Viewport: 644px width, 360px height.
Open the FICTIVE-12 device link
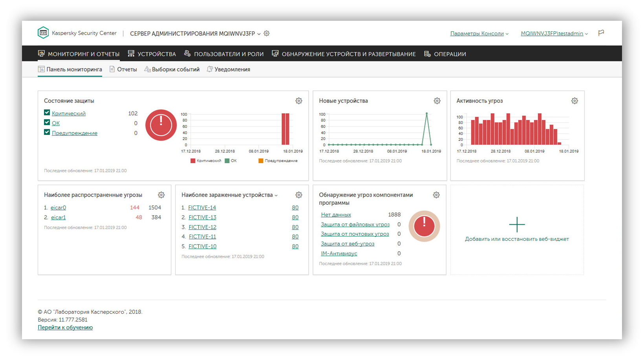202,227
